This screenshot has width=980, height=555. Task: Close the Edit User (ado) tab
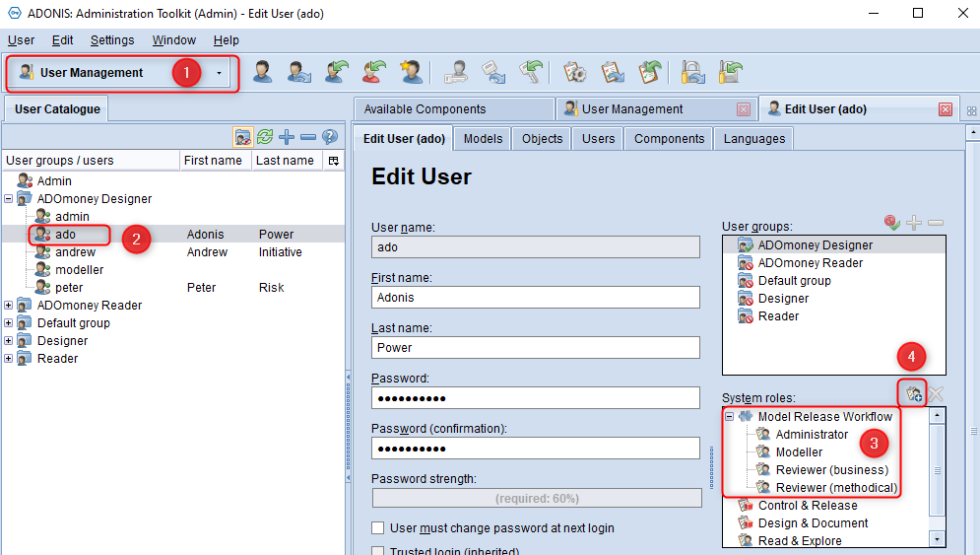[946, 110]
